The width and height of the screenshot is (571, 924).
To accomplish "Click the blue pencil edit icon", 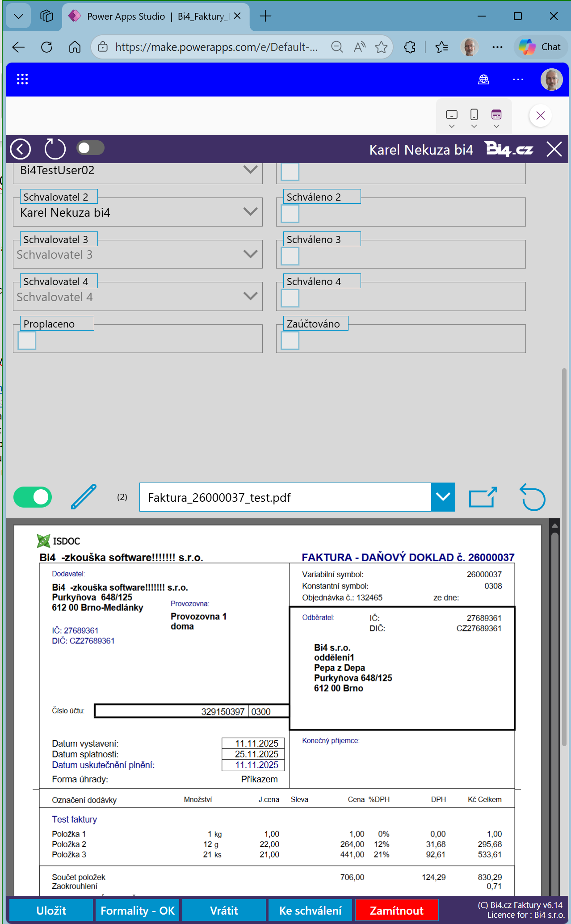I will (84, 497).
